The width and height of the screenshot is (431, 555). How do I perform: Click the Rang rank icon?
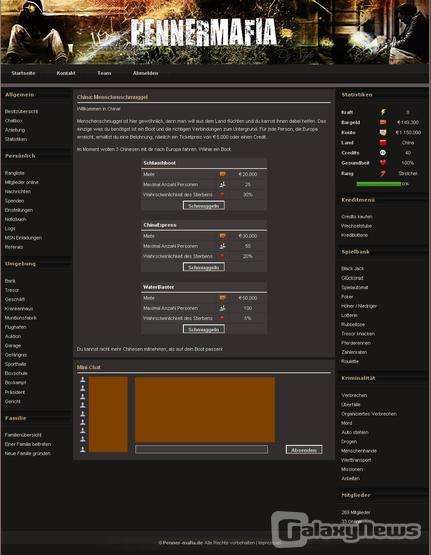[383, 173]
